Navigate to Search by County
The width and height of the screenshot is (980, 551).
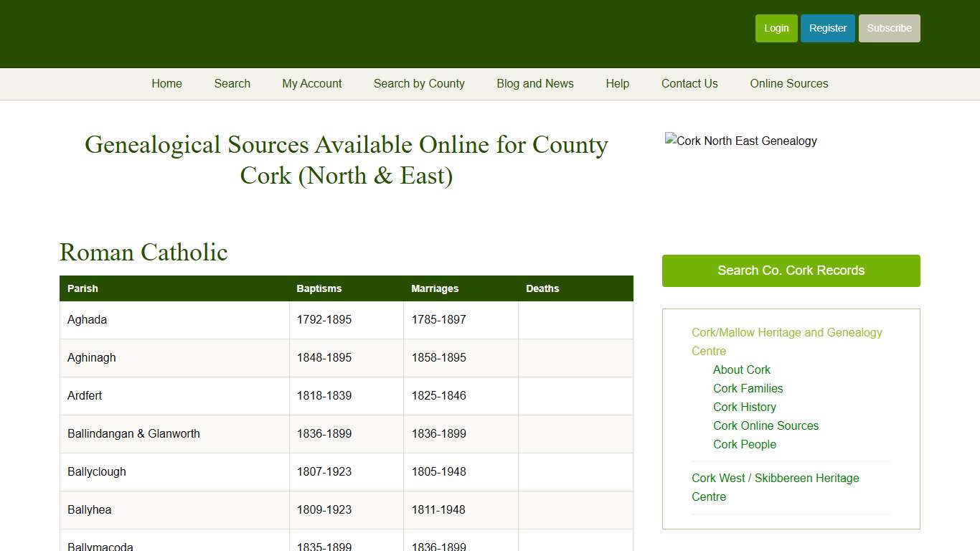click(419, 84)
